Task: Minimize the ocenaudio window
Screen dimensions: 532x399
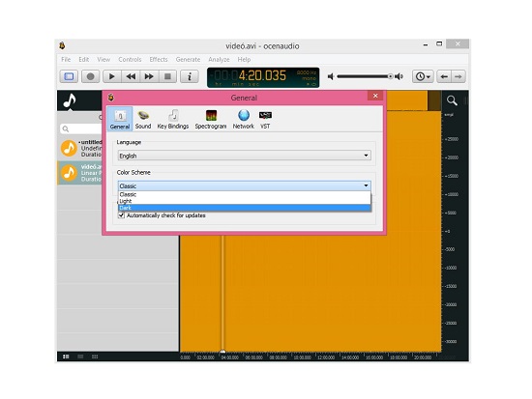Action: 426,44
